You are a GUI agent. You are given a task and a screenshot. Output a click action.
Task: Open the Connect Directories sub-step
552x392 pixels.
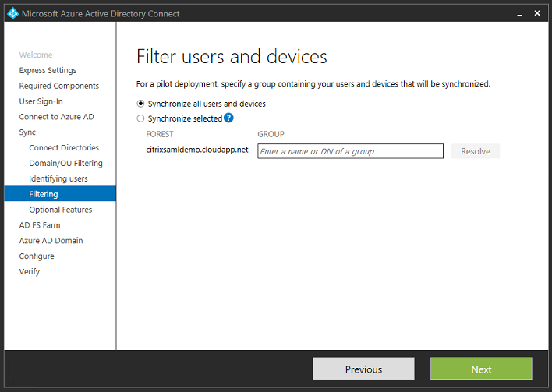64,148
